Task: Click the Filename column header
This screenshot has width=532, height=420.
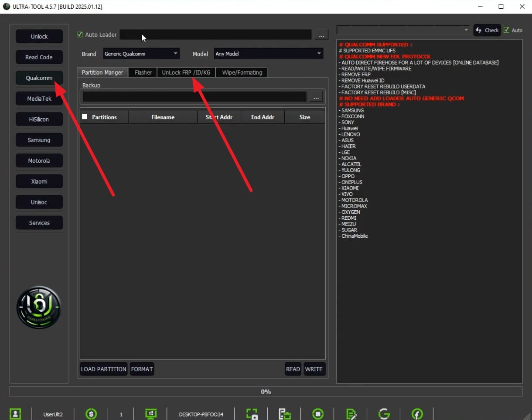Action: [163, 117]
